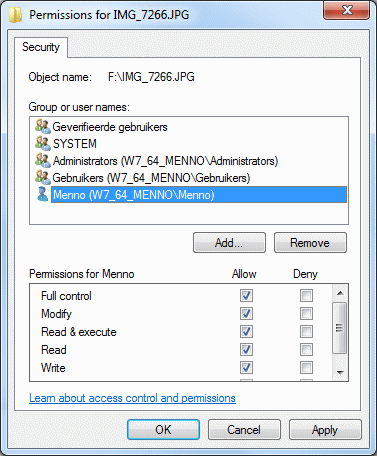This screenshot has height=456, width=377.
Task: Click the folder icon in title bar
Action: pos(16,15)
